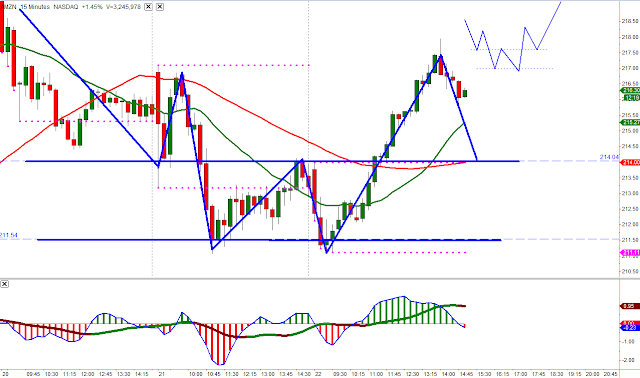Click the 213.00 price axis label
The image size is (640, 378).
[630, 193]
